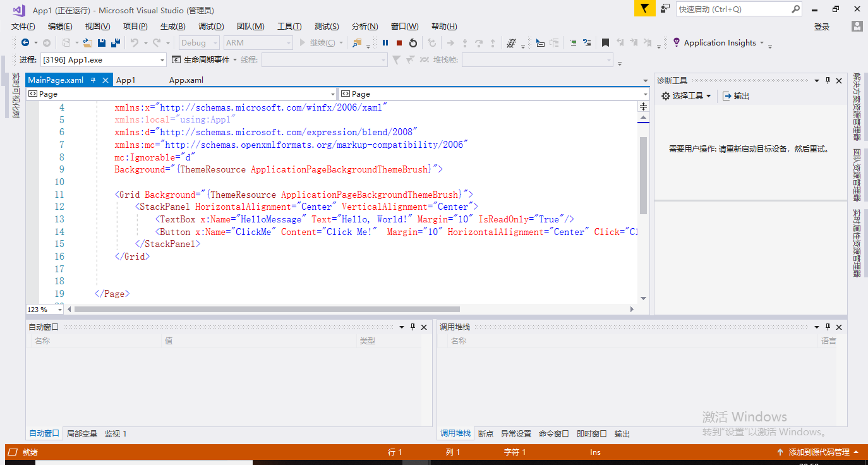Click the Open File folder icon

tap(87, 43)
